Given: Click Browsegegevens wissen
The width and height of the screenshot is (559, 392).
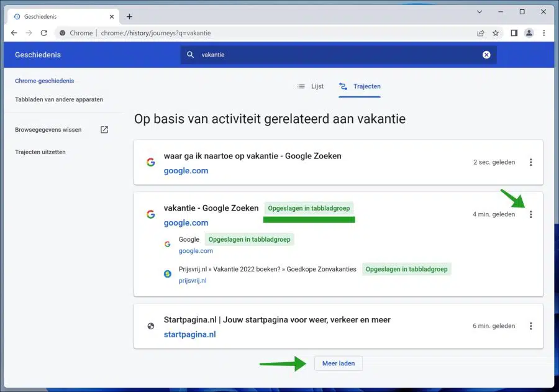Looking at the screenshot, I should pos(48,130).
